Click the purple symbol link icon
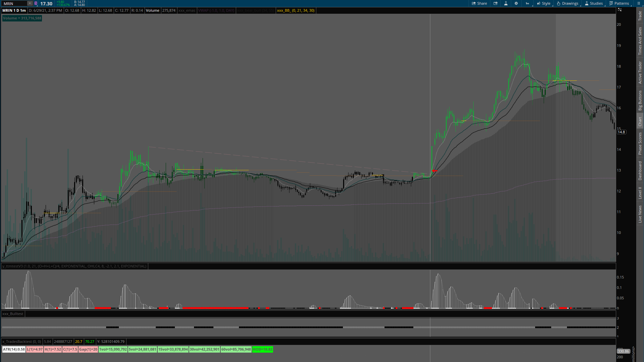This screenshot has width=644, height=362. (36, 3)
